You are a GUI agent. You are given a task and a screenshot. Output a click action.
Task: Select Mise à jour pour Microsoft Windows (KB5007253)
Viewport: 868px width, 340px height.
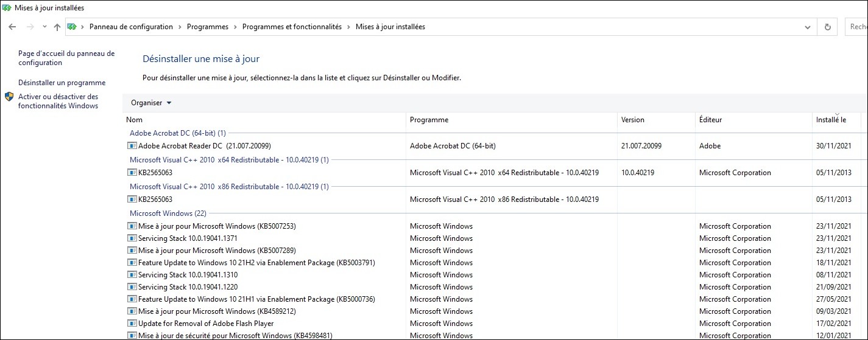click(217, 226)
